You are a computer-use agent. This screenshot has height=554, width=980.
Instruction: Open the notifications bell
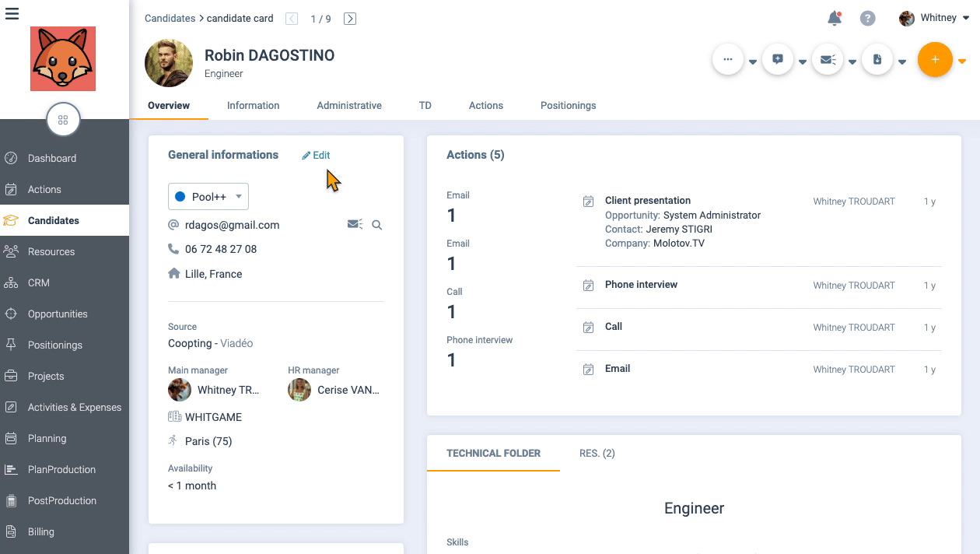[x=835, y=19]
